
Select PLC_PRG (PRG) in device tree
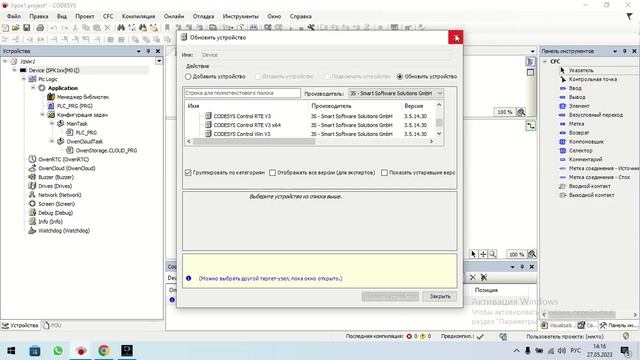(74, 106)
